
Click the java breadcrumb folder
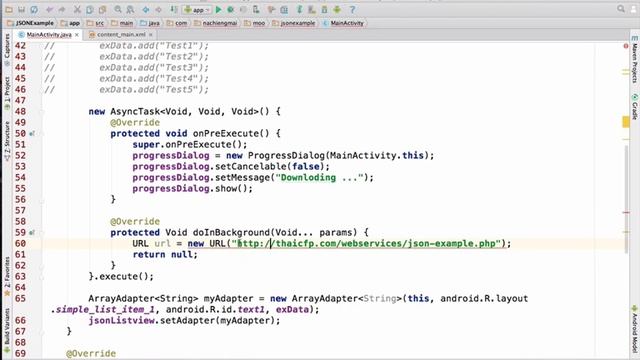[x=150, y=23]
